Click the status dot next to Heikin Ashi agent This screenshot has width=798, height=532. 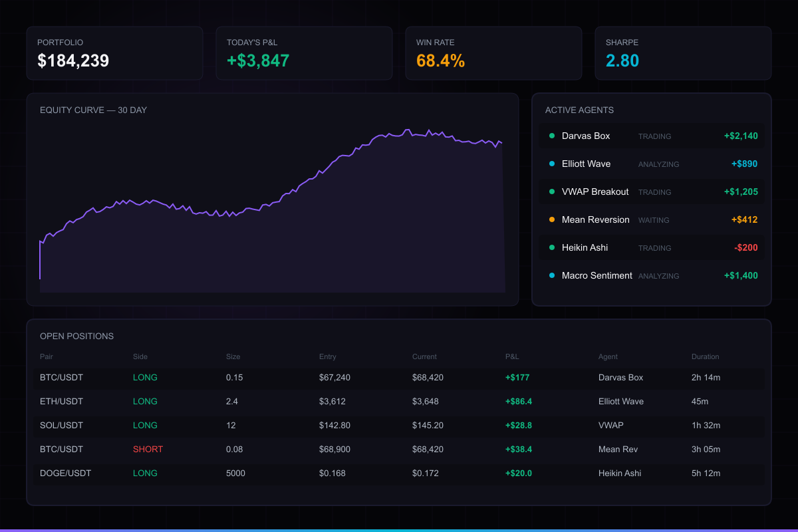point(552,248)
